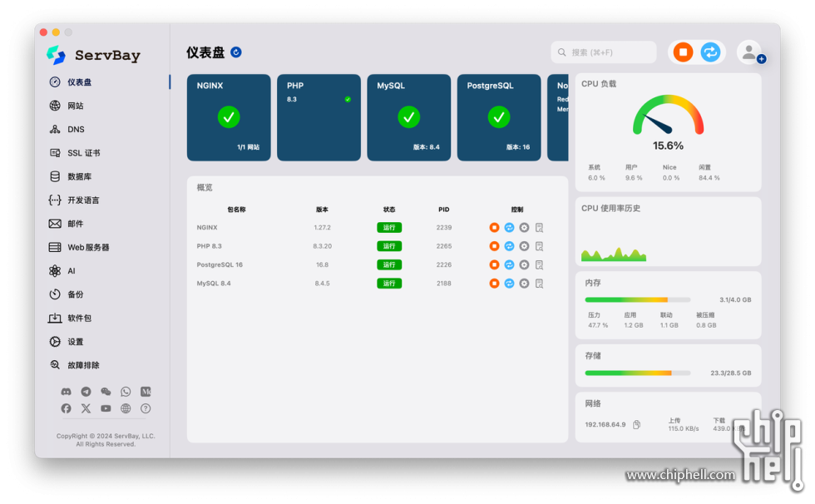Open settings gear for PHP 8.3 row
Screen dimensions: 815x504
point(525,246)
